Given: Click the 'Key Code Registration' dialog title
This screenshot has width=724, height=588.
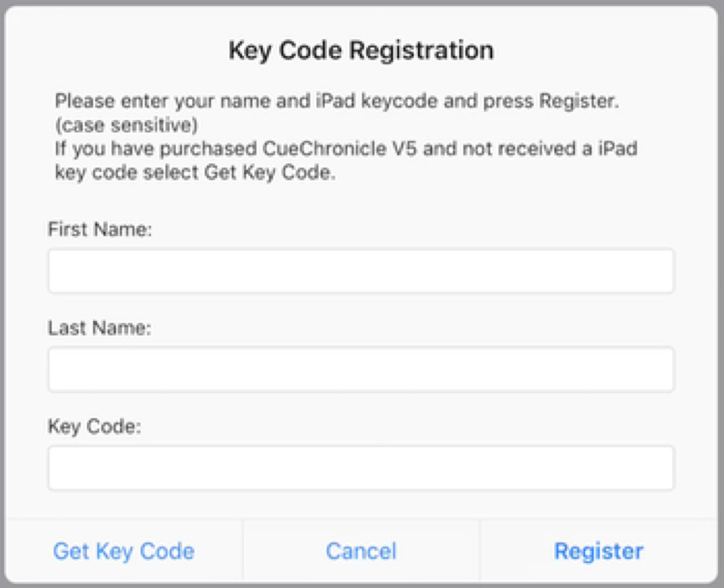Looking at the screenshot, I should [361, 50].
